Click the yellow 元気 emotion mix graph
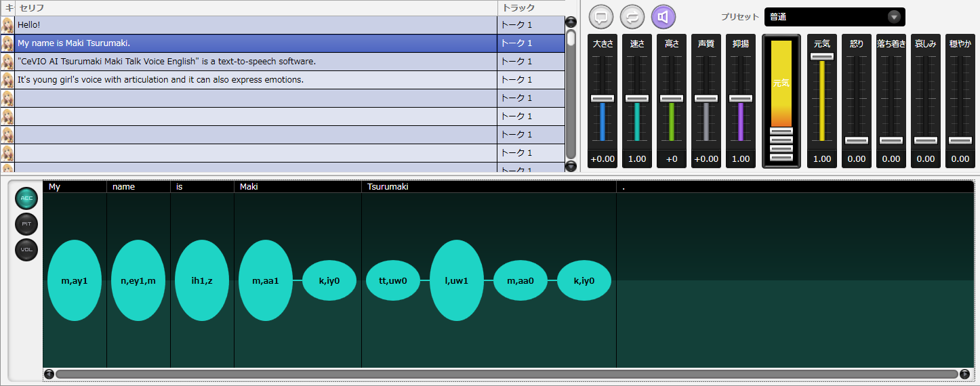 tap(781, 83)
